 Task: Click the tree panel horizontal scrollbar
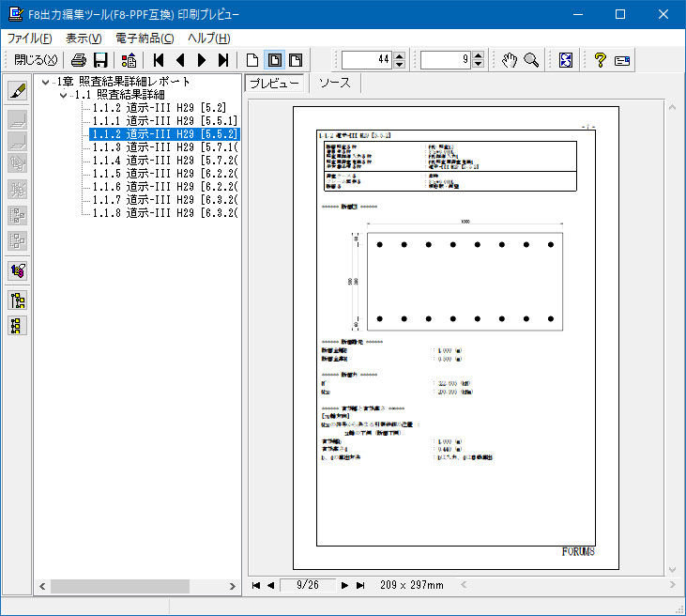coord(122,586)
